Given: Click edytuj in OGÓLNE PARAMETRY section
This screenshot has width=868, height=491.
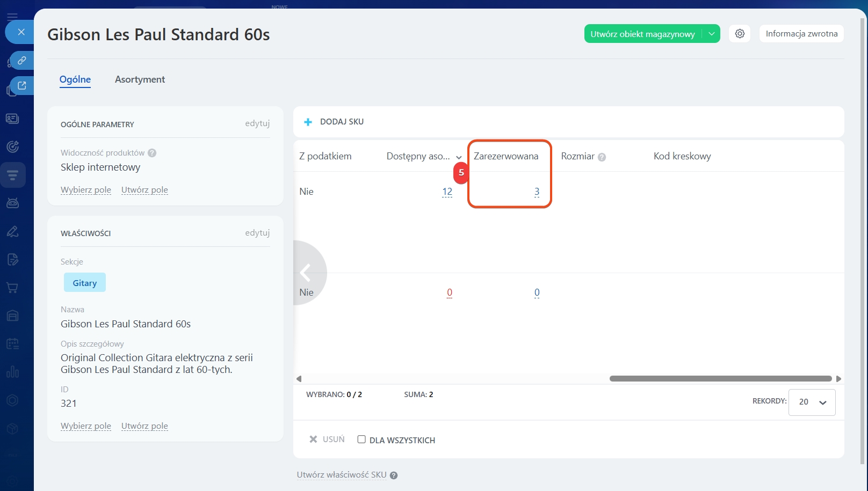Looking at the screenshot, I should (x=257, y=123).
